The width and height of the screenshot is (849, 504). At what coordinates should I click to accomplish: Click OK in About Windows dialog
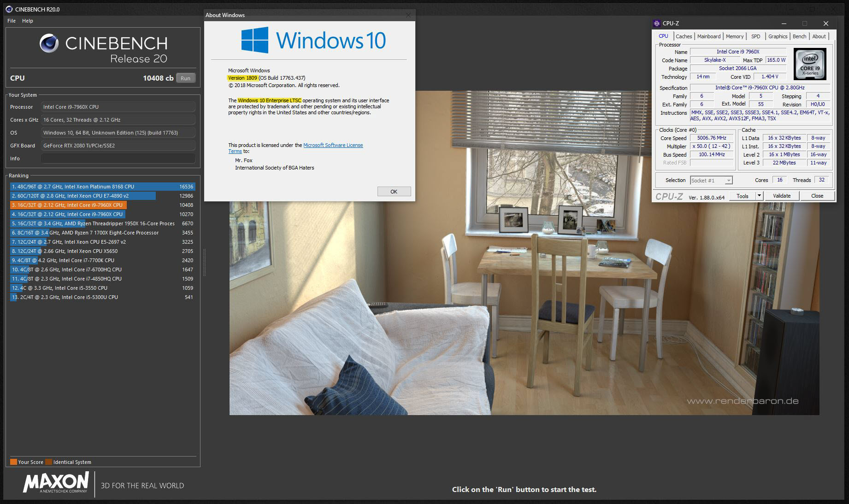click(x=394, y=192)
